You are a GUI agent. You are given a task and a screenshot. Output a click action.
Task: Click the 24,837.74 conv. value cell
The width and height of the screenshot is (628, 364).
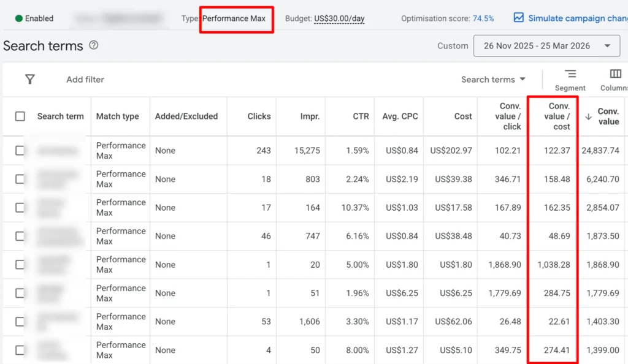click(600, 151)
